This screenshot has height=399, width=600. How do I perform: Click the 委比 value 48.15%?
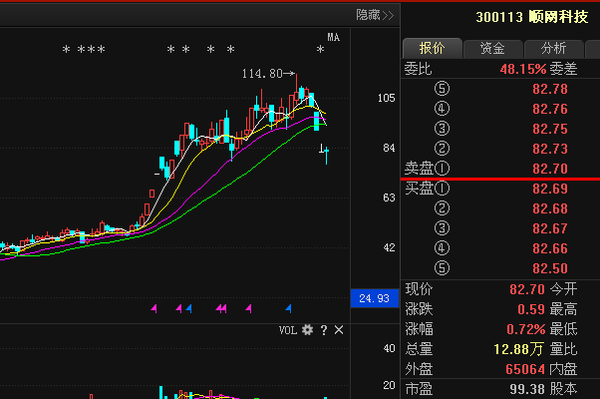coord(523,69)
